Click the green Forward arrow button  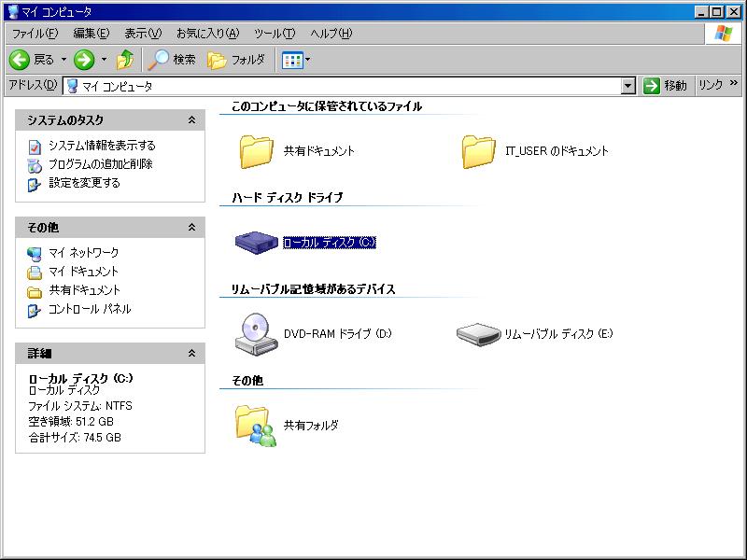[84, 60]
